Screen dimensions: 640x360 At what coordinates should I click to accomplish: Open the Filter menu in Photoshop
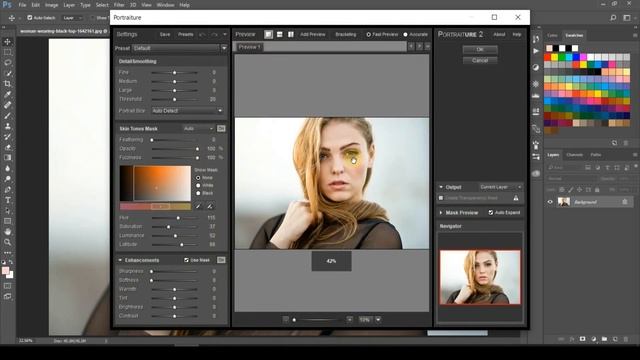coord(119,5)
